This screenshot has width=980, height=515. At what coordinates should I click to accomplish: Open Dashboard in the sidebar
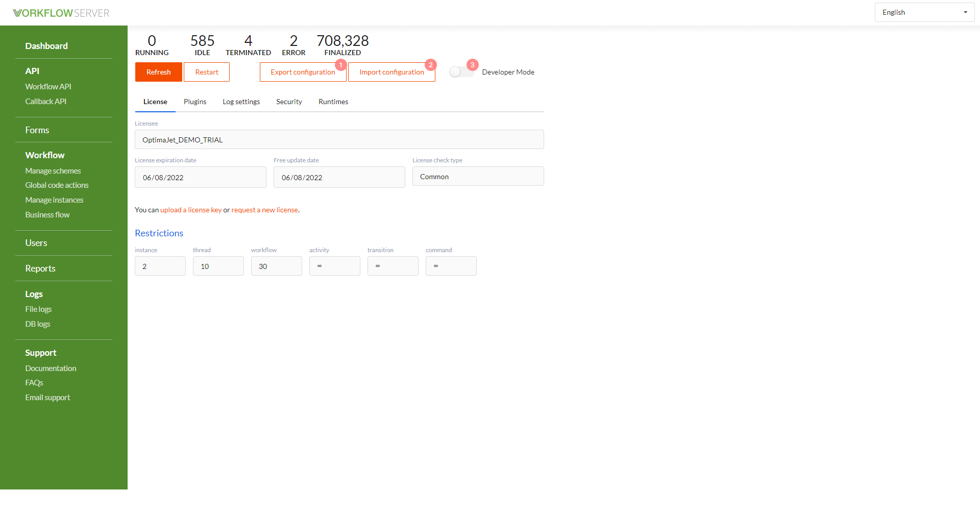pyautogui.click(x=46, y=46)
